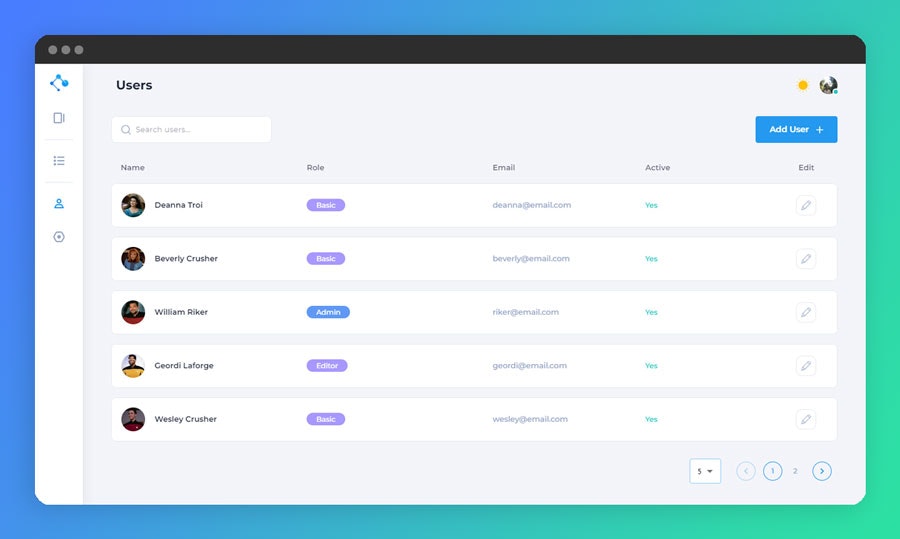
Task: Click the Yes status for Deanna Troi
Action: click(651, 205)
